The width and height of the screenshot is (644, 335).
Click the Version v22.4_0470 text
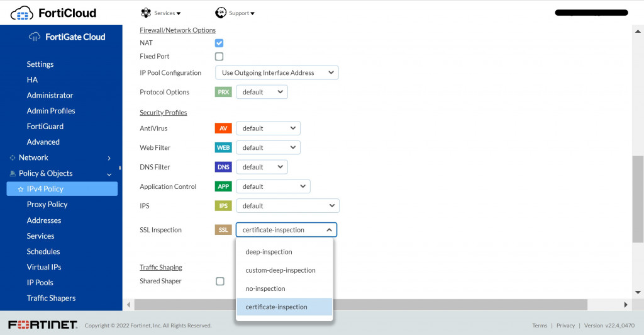point(609,325)
